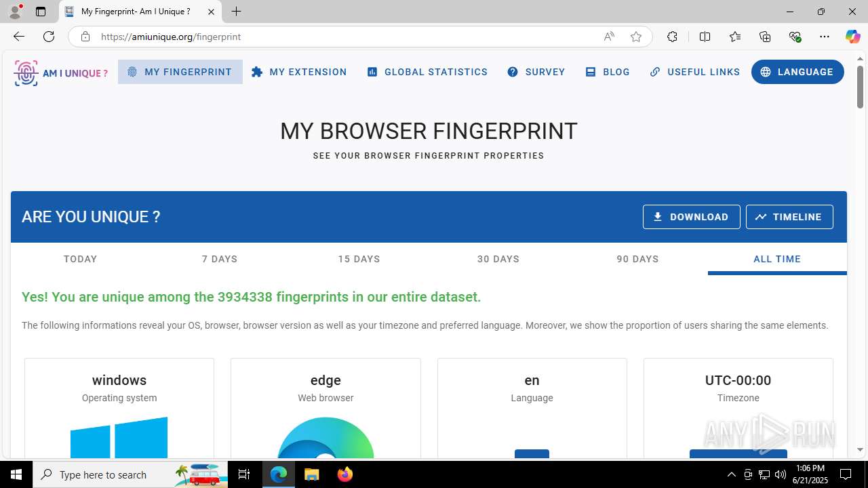868x488 pixels.
Task: Open Settings and more menu
Action: coord(825,37)
